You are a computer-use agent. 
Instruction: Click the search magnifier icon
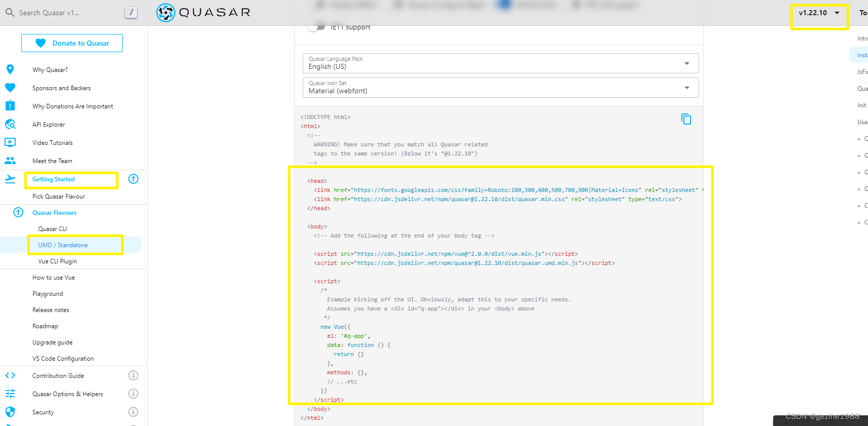coord(10,12)
